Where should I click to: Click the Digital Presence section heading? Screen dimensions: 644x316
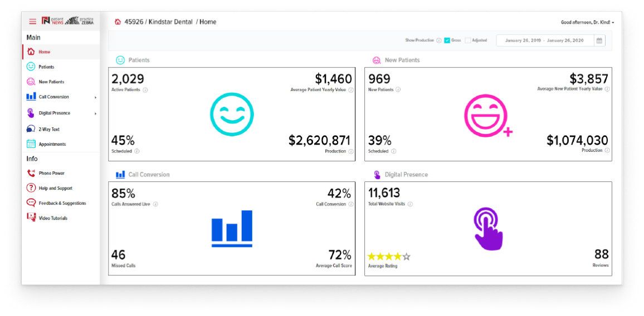[x=406, y=175]
